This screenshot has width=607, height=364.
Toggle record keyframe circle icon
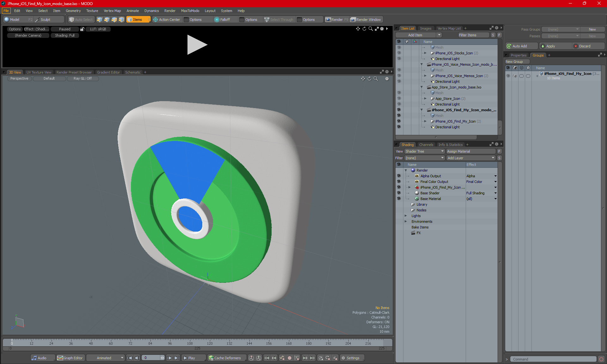(x=289, y=358)
